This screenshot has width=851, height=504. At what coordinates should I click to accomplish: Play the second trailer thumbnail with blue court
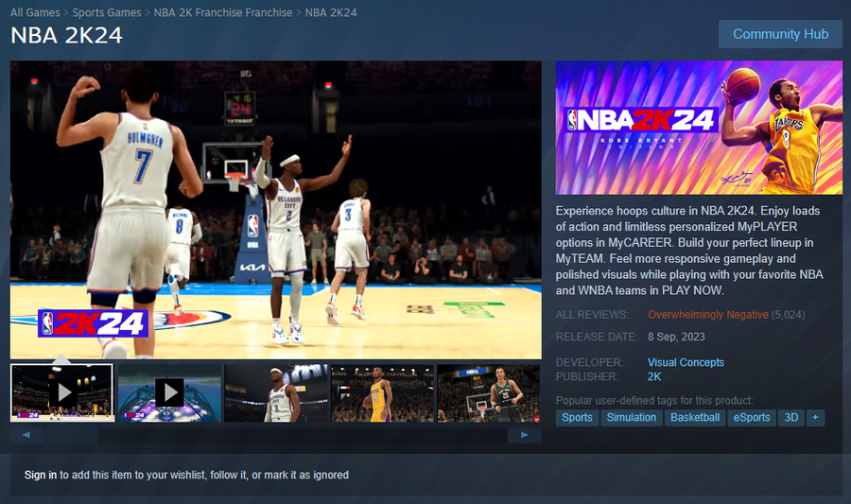click(x=170, y=392)
